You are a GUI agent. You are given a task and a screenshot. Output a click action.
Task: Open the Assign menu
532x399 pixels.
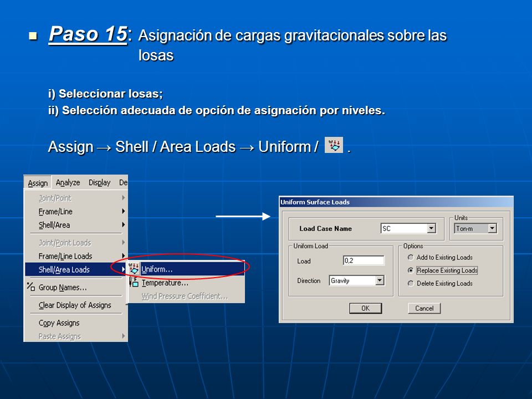[38, 183]
